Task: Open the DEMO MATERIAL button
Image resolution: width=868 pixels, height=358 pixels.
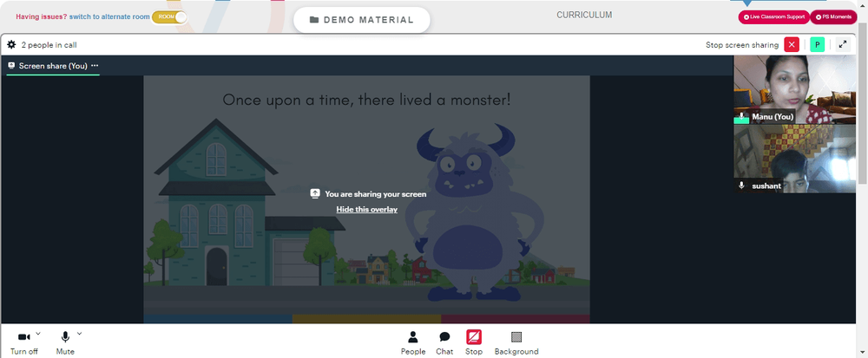Action: (362, 20)
